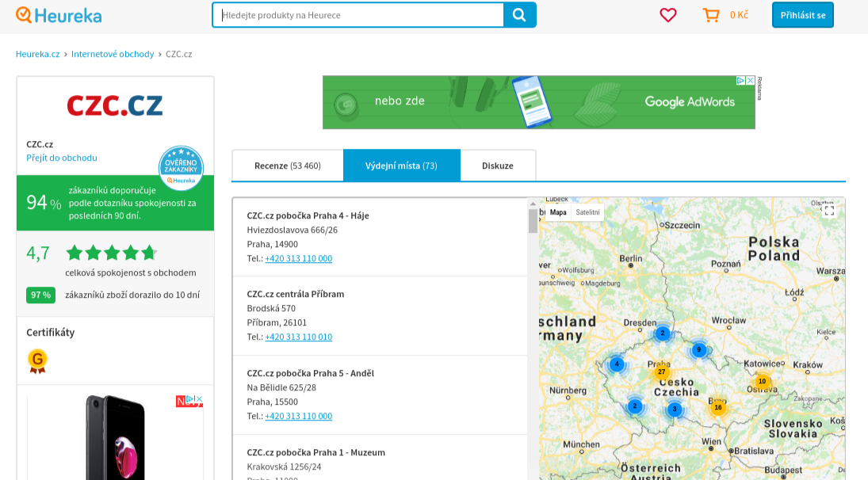The height and width of the screenshot is (480, 868).
Task: Open Internetové obchody breadcrumb link
Action: (x=113, y=54)
